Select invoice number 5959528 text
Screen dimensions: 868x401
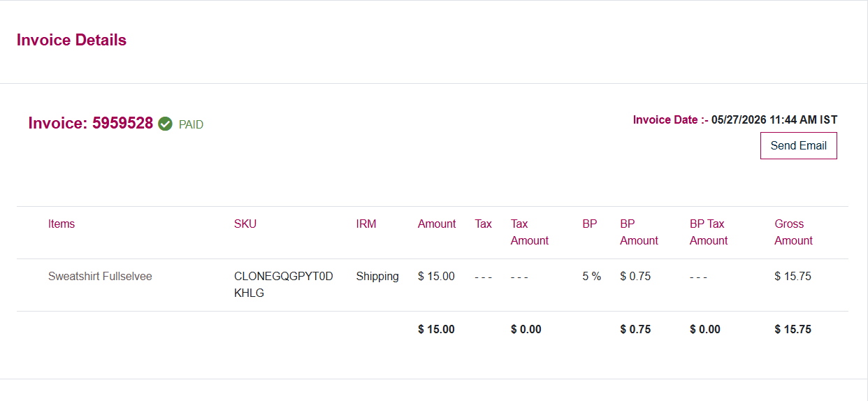[x=122, y=124]
